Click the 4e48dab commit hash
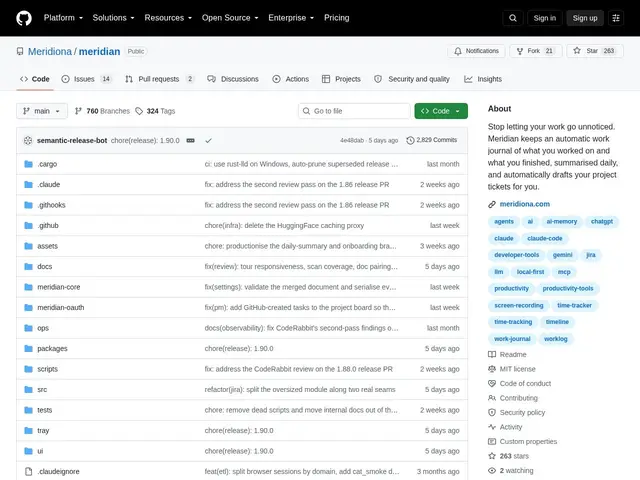 (352, 140)
